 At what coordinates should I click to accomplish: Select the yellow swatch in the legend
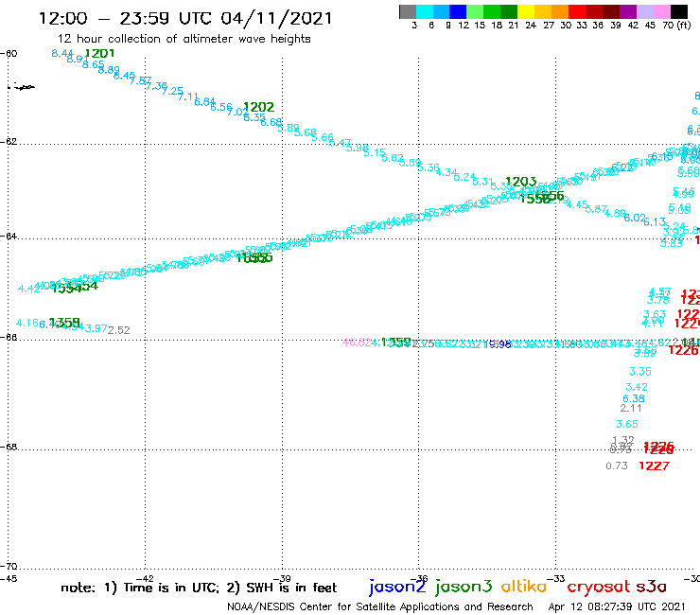tap(526, 12)
